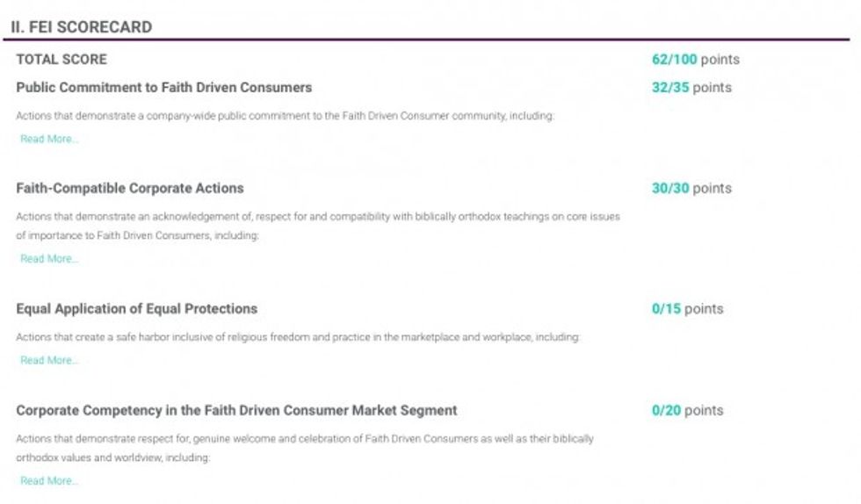Select the Faith-Compatible Corporate Actions heading
861x504 pixels.
coord(130,189)
